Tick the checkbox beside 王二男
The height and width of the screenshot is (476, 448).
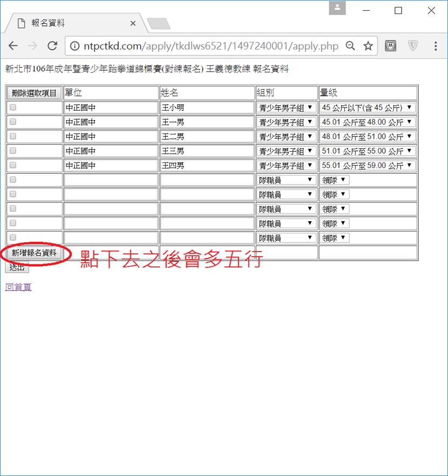tap(13, 137)
